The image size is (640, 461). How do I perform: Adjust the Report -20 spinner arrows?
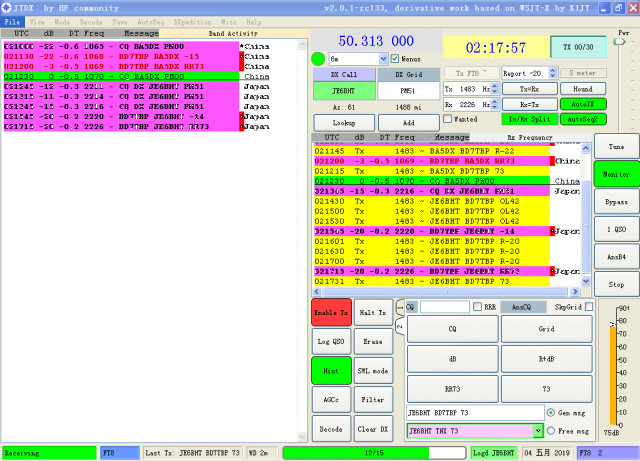552,73
